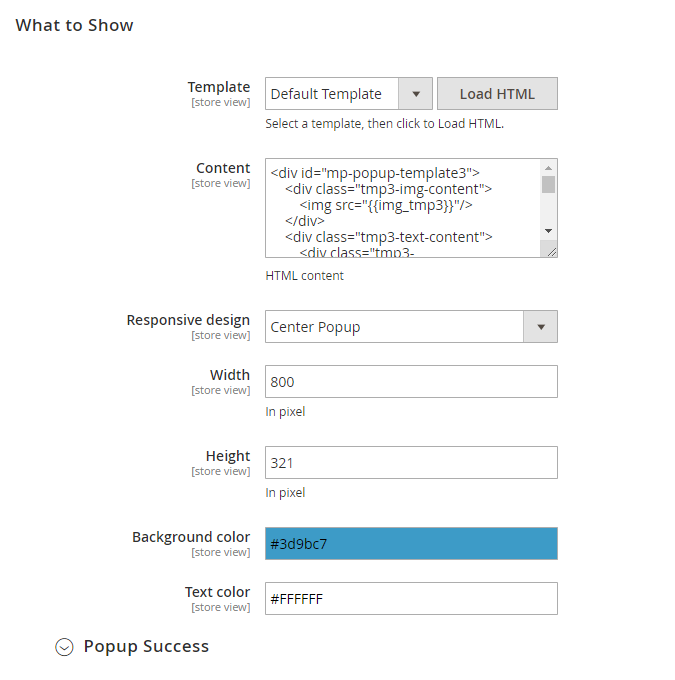Click the Responsive design field label

click(188, 321)
